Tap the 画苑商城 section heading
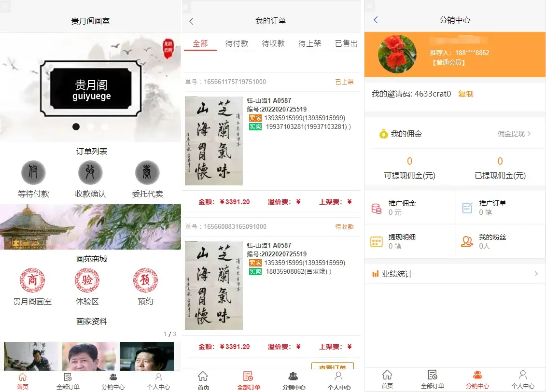Viewport: 546px width, 392px height. [x=92, y=259]
